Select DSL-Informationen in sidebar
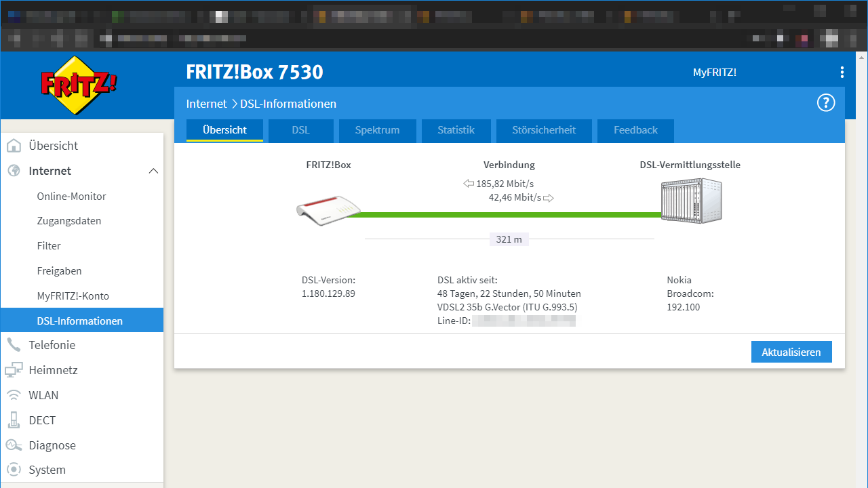 82,321
